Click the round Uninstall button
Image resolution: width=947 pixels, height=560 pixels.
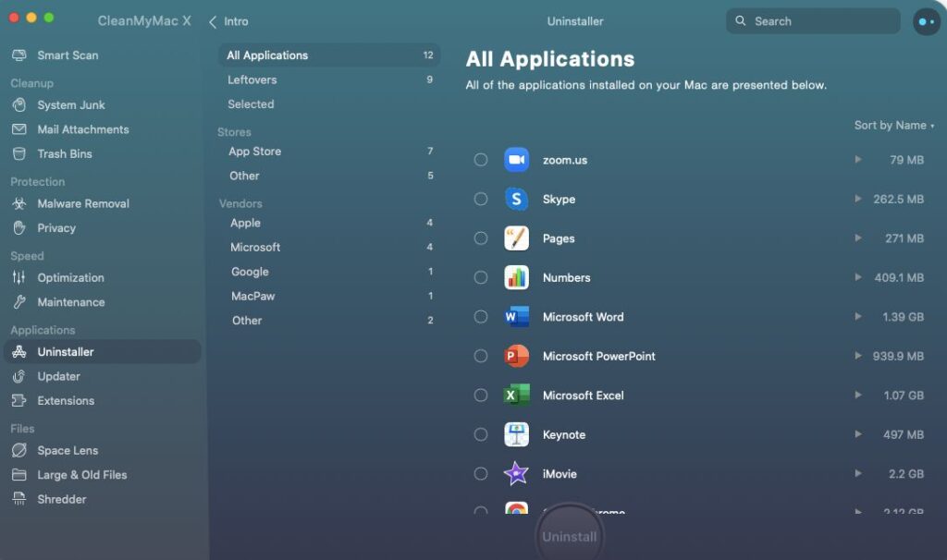pyautogui.click(x=569, y=536)
